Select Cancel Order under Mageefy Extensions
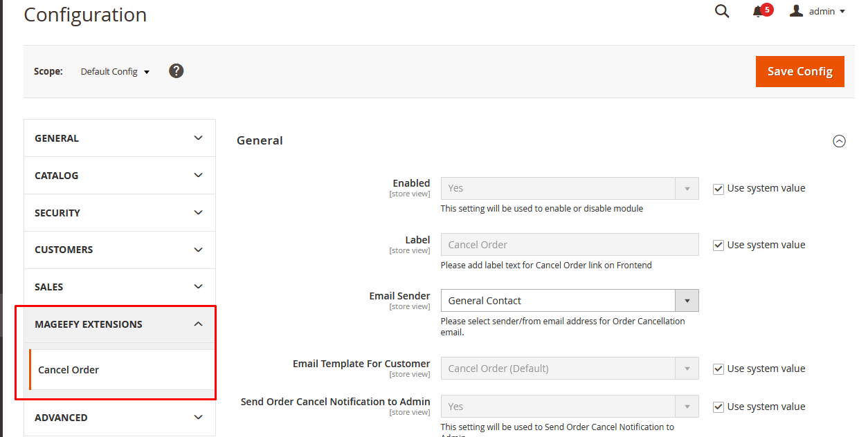Screen dimensions: 868x437 69,370
